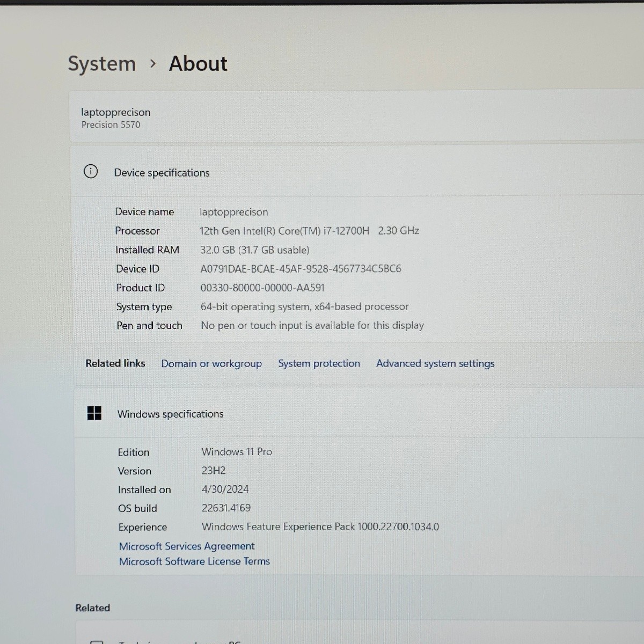Click the processor value 'i7-12700H 2.30 GHz'

(x=371, y=231)
